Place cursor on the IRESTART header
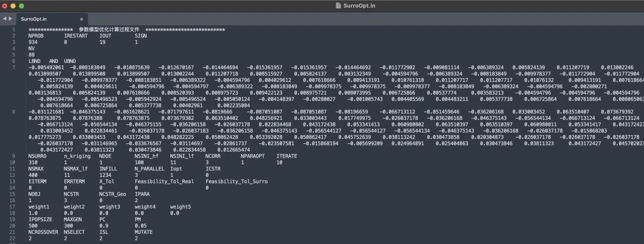Image resolution: width=644 pixels, height=244 pixels. click(75, 36)
